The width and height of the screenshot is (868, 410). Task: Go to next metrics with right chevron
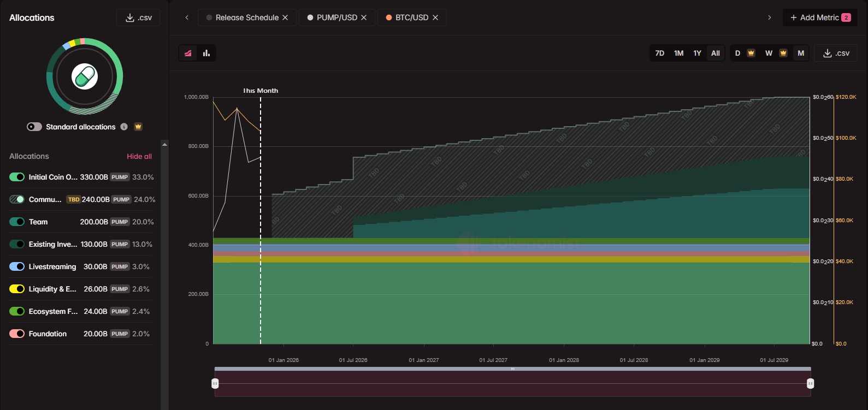(x=770, y=17)
